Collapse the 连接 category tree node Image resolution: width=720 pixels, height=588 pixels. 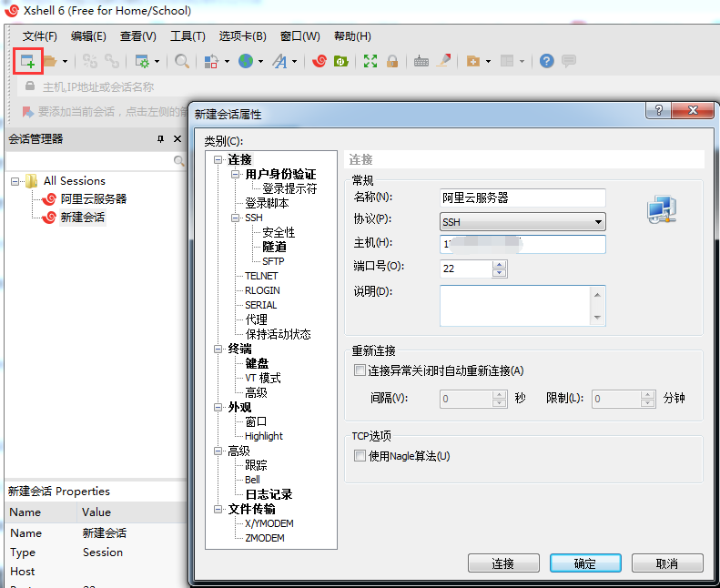218,159
